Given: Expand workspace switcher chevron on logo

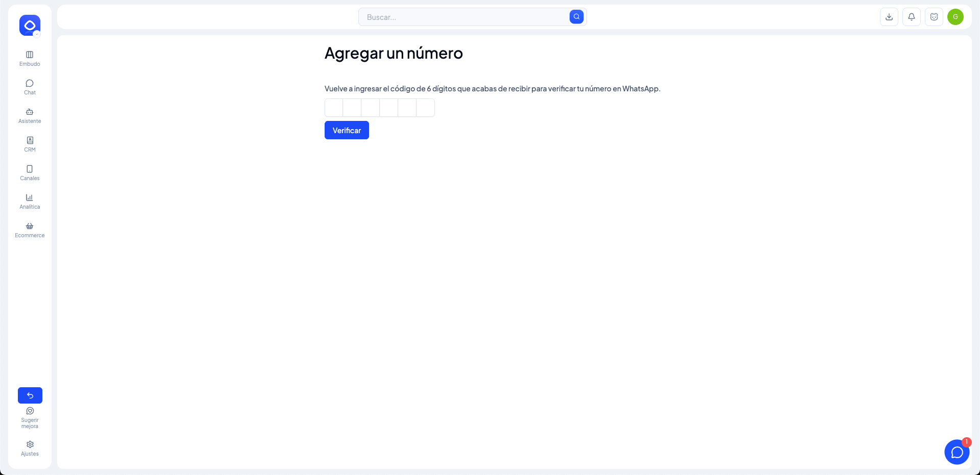Looking at the screenshot, I should click(37, 34).
